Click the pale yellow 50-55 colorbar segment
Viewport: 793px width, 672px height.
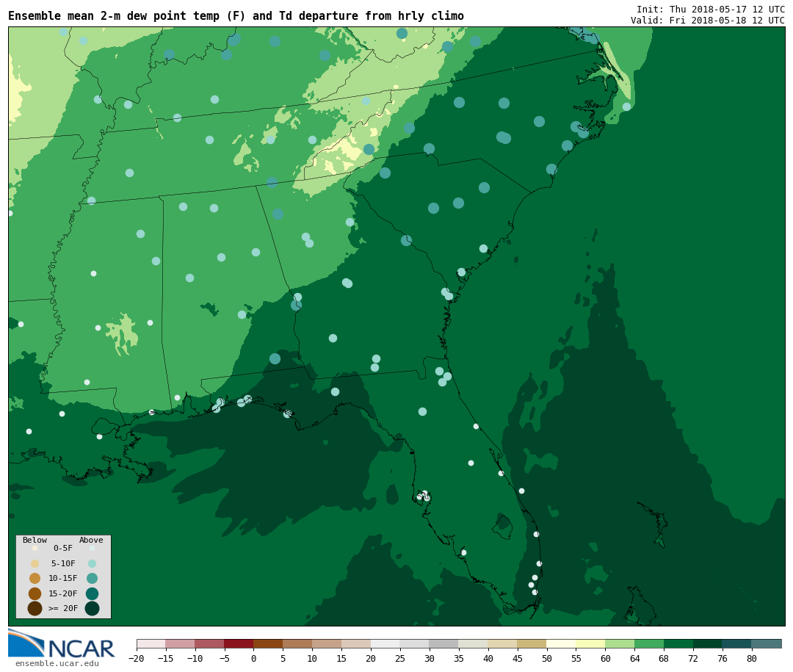562,644
